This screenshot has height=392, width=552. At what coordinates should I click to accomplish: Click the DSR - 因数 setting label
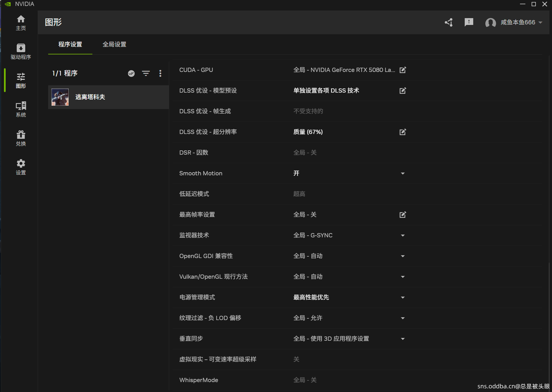pyautogui.click(x=194, y=153)
